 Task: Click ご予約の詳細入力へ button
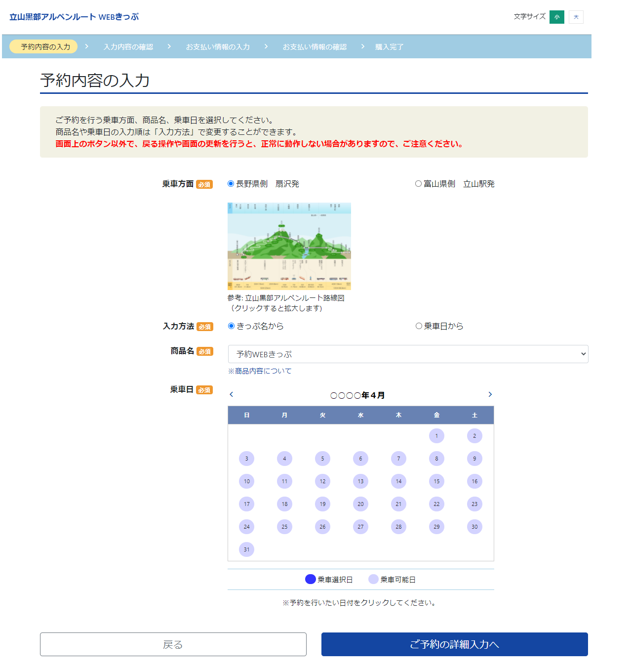click(454, 644)
